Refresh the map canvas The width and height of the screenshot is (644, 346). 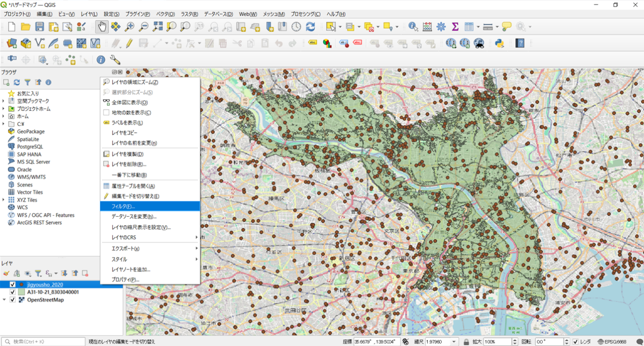tap(310, 27)
